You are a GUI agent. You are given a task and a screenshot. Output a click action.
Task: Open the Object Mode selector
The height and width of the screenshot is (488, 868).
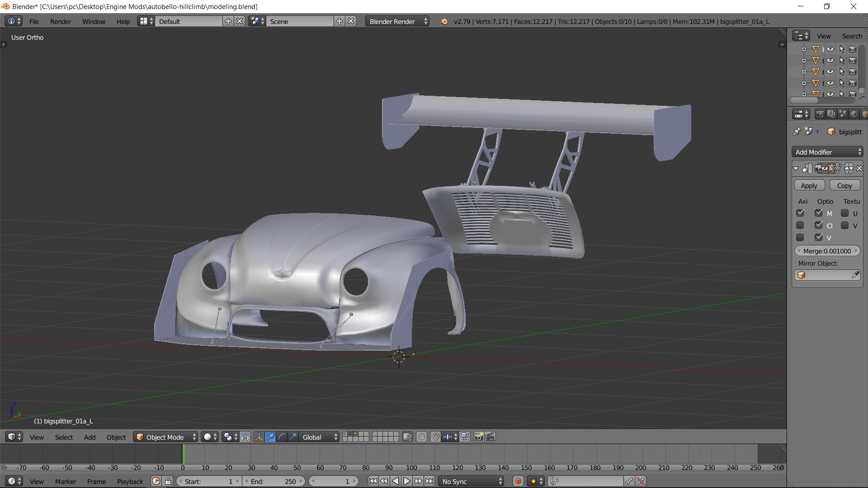point(166,437)
